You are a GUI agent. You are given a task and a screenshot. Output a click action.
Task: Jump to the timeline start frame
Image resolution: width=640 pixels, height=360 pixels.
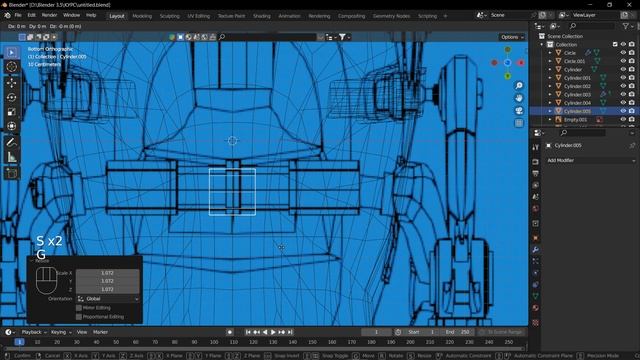(248, 332)
